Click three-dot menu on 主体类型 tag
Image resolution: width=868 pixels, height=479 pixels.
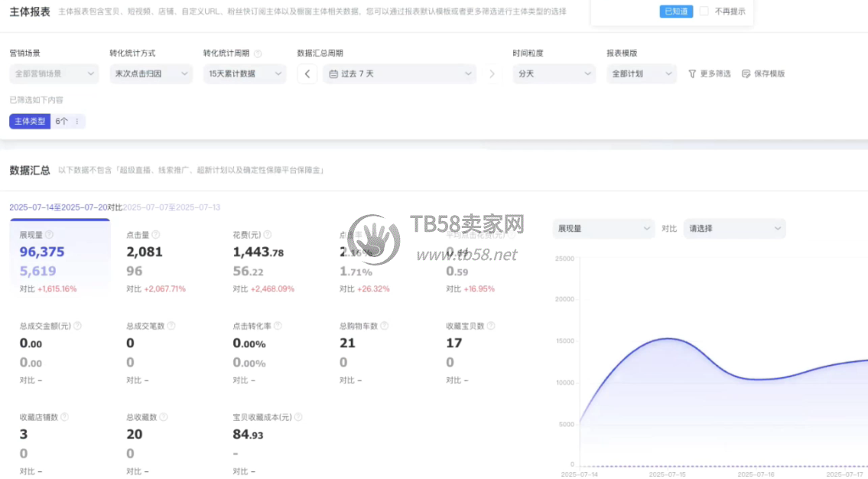tap(76, 122)
